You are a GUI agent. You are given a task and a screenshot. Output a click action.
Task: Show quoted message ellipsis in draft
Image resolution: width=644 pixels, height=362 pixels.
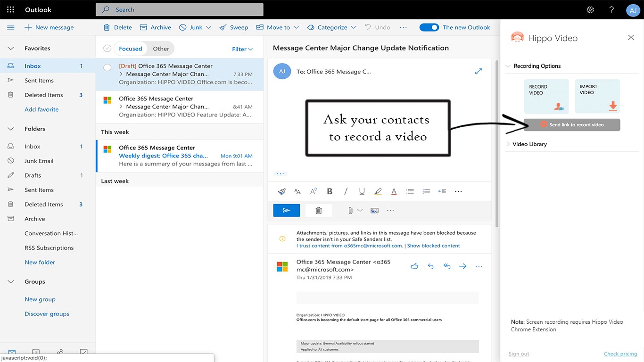281,173
